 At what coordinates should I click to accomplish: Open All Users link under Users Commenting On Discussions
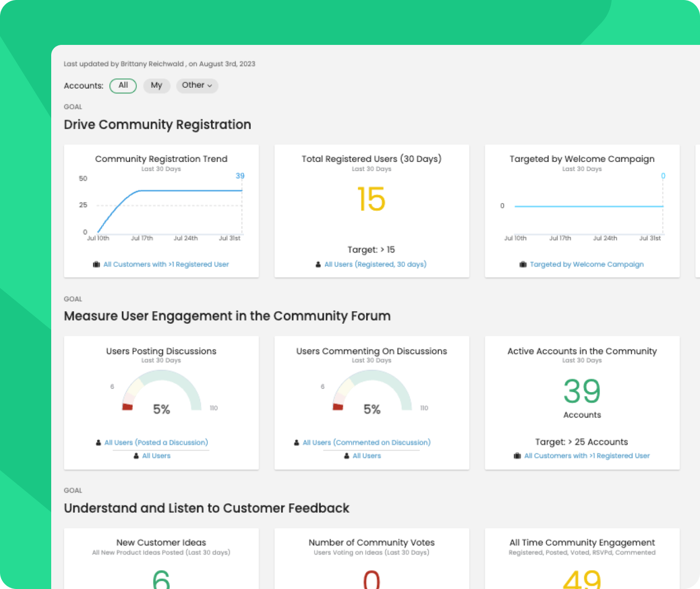coord(367,456)
